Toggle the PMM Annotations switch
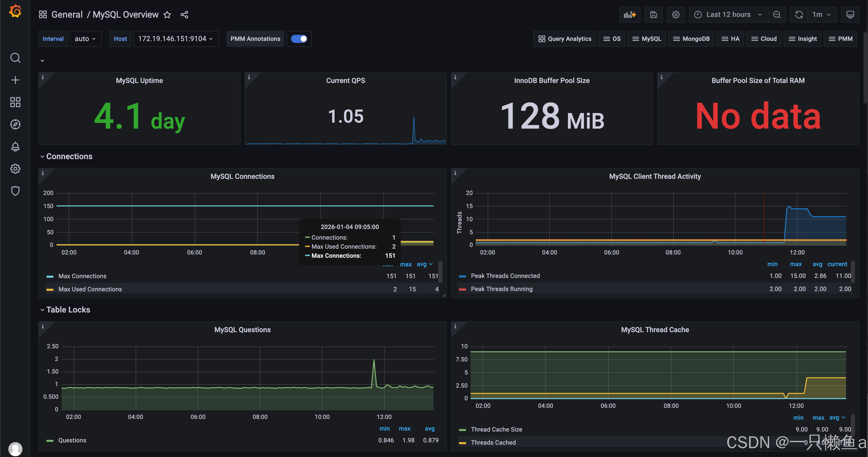The height and width of the screenshot is (457, 868). point(299,39)
